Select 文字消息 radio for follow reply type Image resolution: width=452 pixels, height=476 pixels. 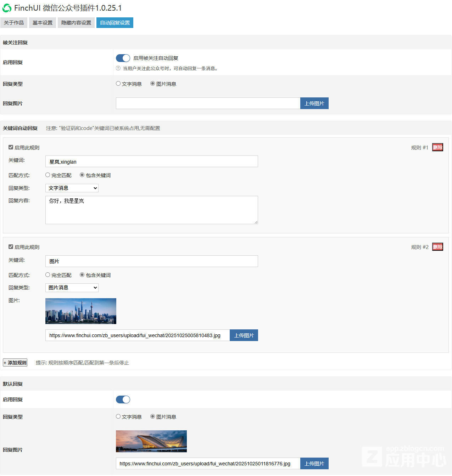[x=118, y=84]
